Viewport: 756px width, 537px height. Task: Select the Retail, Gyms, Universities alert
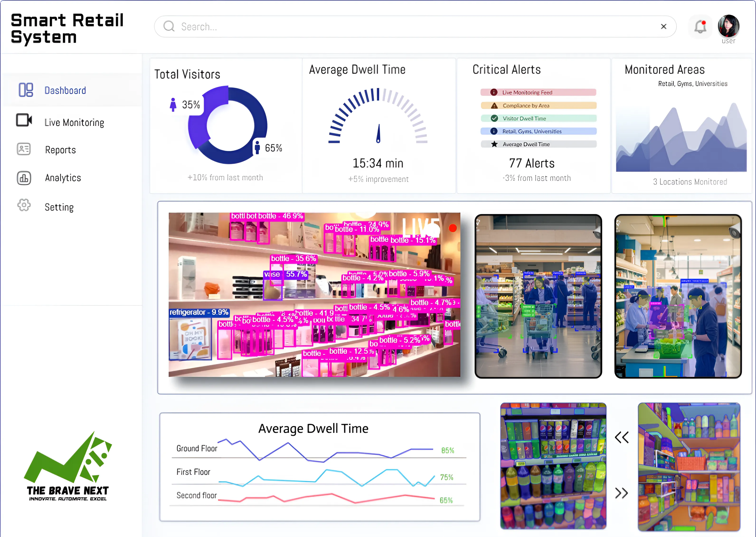[x=538, y=131]
